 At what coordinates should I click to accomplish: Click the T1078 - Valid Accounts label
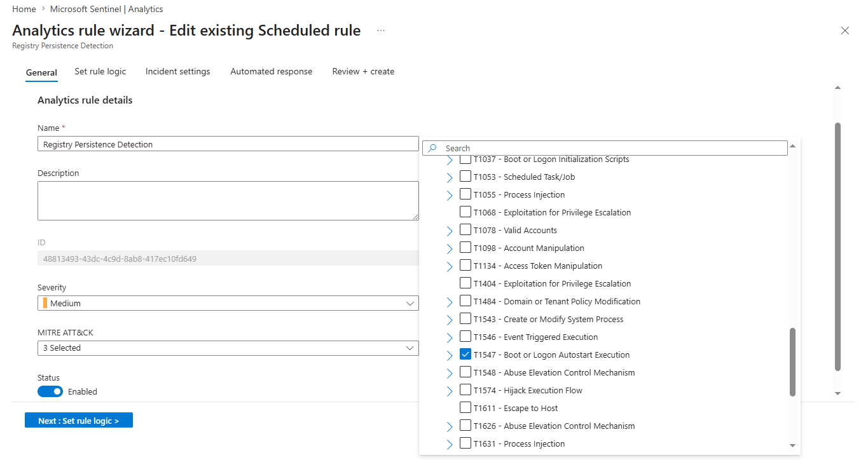(515, 230)
